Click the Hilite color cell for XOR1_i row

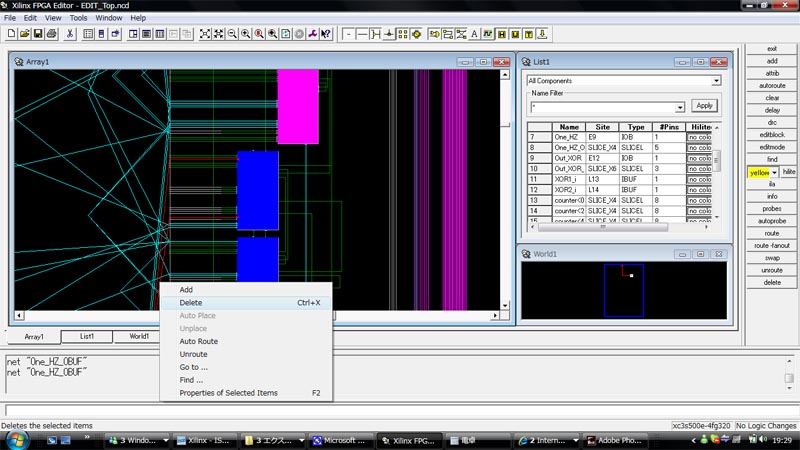[699, 179]
